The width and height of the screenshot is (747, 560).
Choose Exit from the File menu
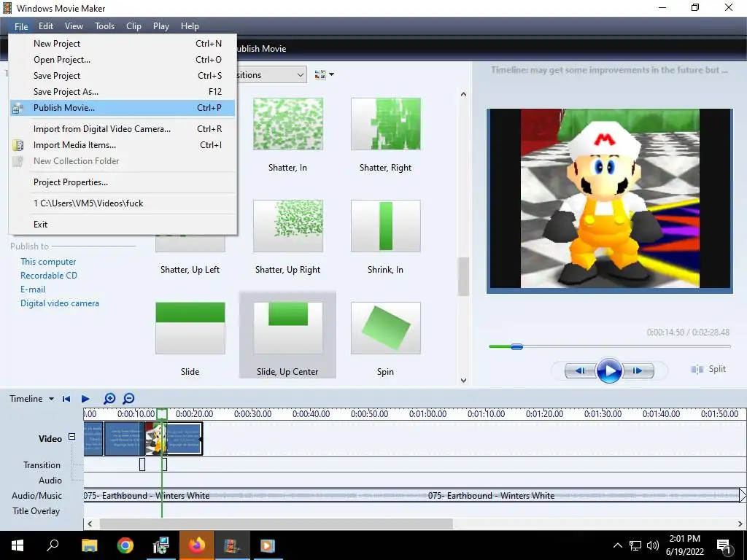click(x=123, y=225)
